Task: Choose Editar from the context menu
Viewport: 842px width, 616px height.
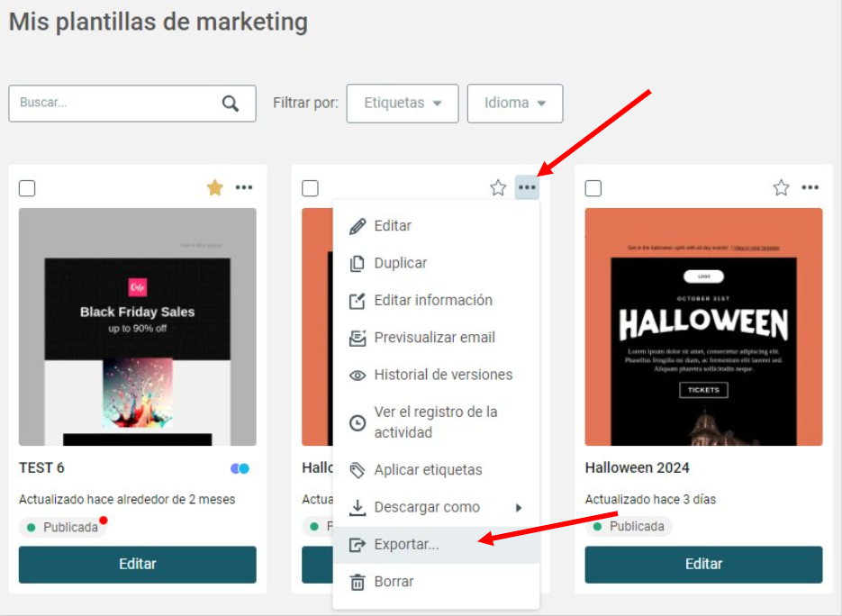Action: (436, 225)
